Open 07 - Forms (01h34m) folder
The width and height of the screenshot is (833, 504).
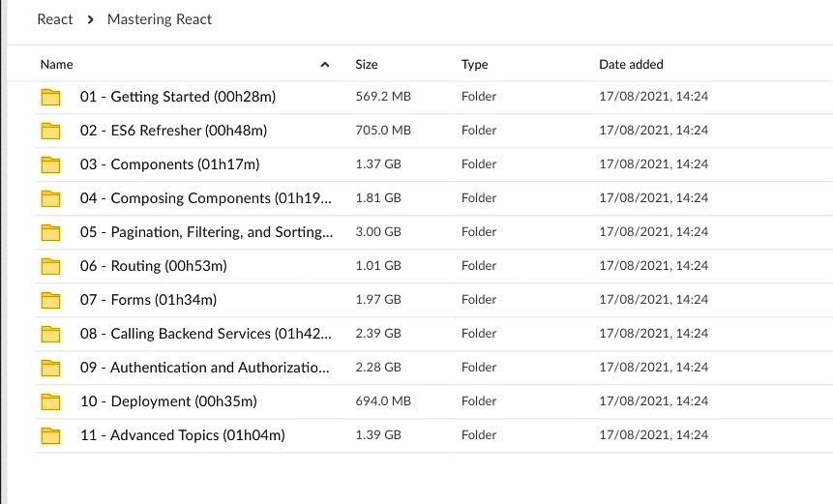coord(149,300)
